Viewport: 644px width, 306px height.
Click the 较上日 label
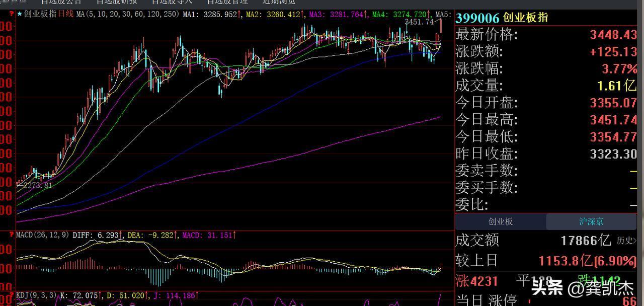[x=476, y=261]
